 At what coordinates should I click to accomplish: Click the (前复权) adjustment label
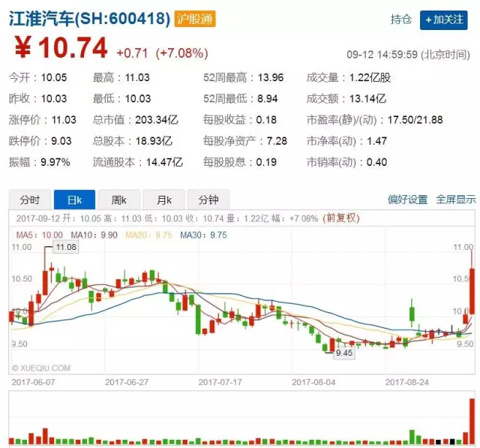341,218
